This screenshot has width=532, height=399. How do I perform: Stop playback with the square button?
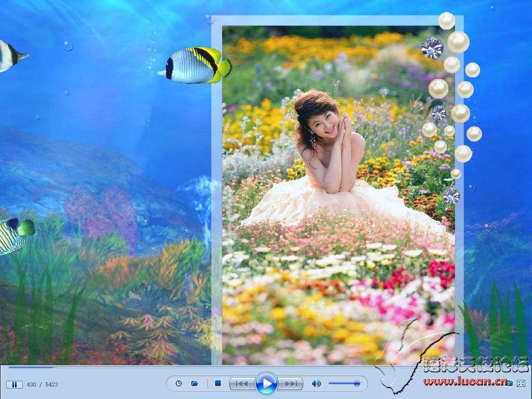point(218,383)
